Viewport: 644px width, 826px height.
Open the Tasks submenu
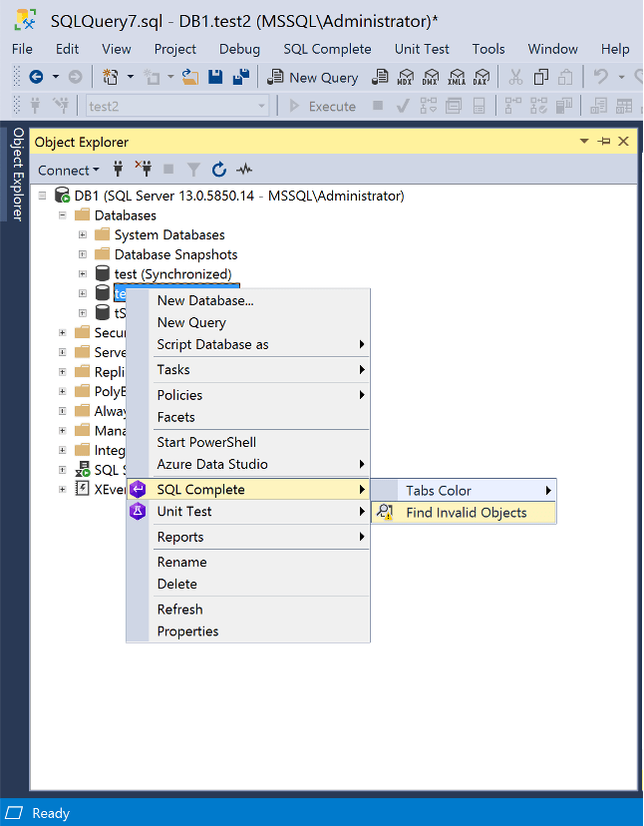pos(248,370)
